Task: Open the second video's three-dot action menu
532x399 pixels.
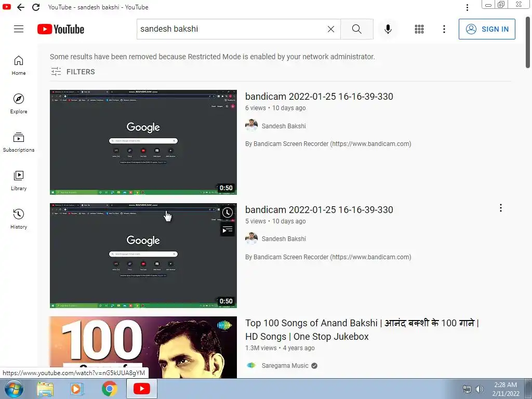Action: (500, 208)
